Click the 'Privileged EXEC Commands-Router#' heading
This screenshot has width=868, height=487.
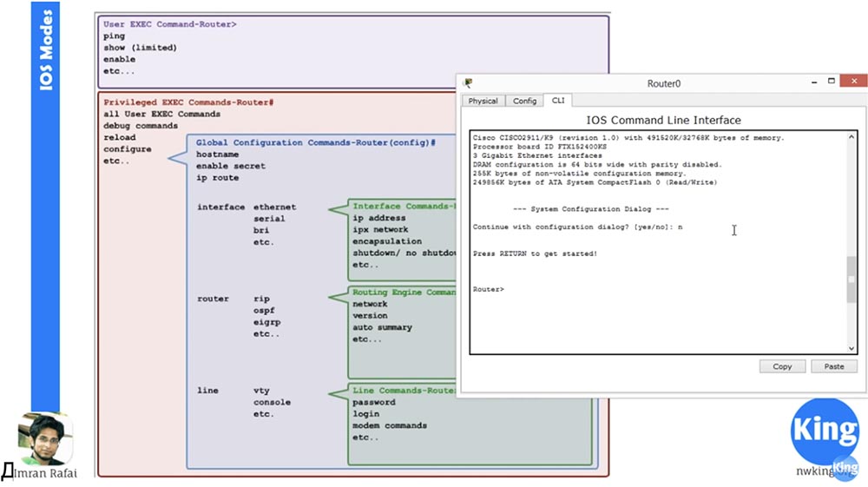[188, 102]
